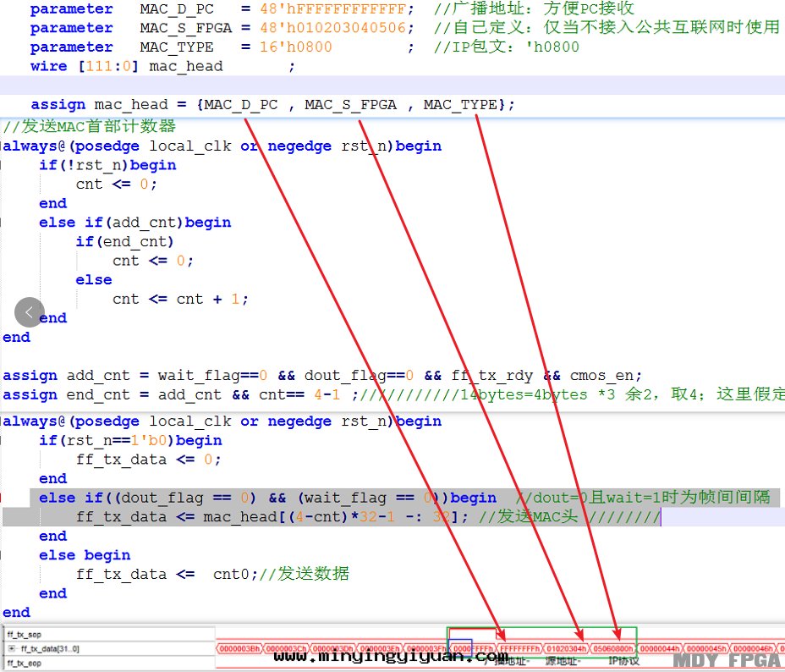Image resolution: width=785 pixels, height=672 pixels.
Task: Click waveform value 01020304h
Action: (x=561, y=648)
